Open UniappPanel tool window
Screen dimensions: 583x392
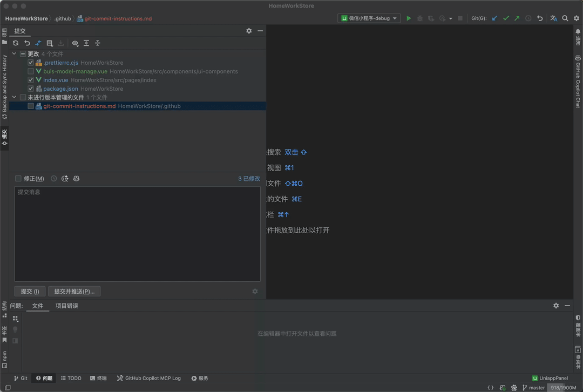tap(550, 379)
